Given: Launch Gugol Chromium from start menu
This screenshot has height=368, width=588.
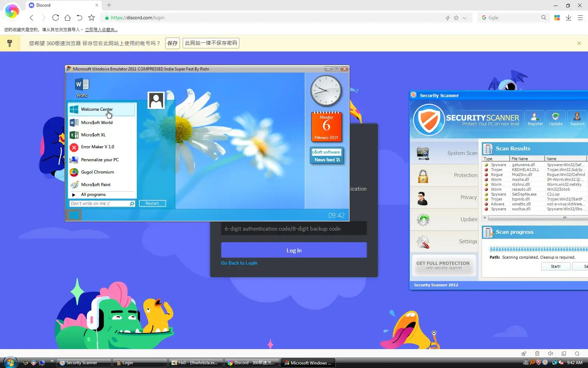Looking at the screenshot, I should pyautogui.click(x=101, y=172).
